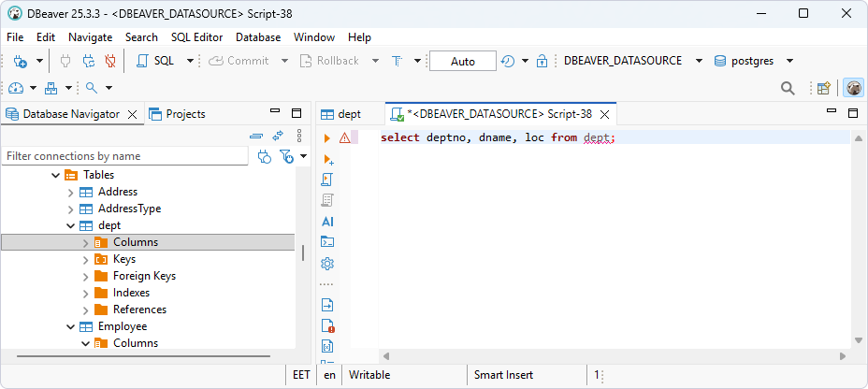Select the Indexes folder

point(131,293)
